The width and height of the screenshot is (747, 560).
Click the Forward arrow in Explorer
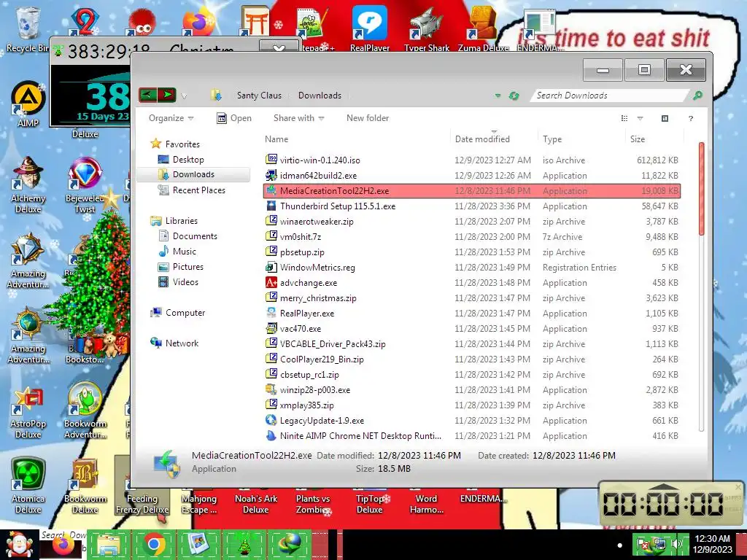167,96
